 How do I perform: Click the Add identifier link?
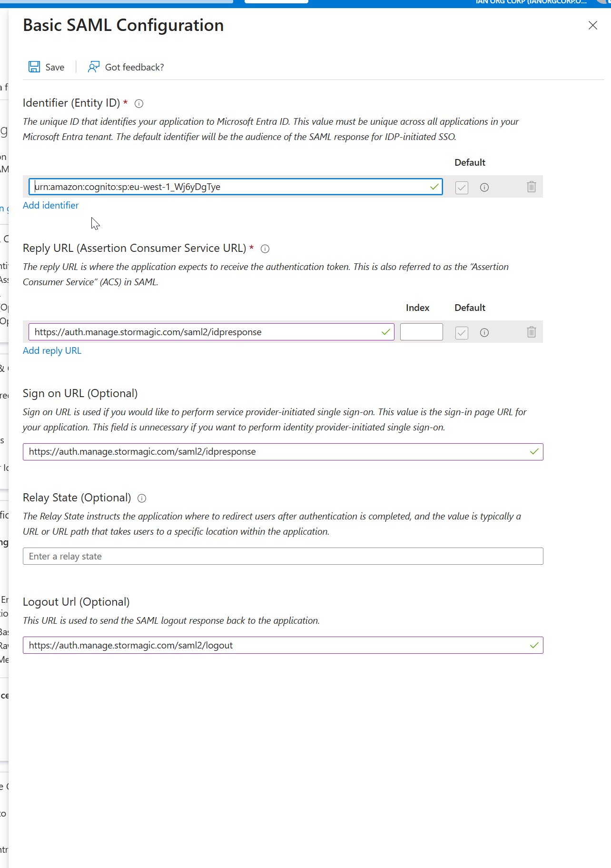pyautogui.click(x=51, y=205)
